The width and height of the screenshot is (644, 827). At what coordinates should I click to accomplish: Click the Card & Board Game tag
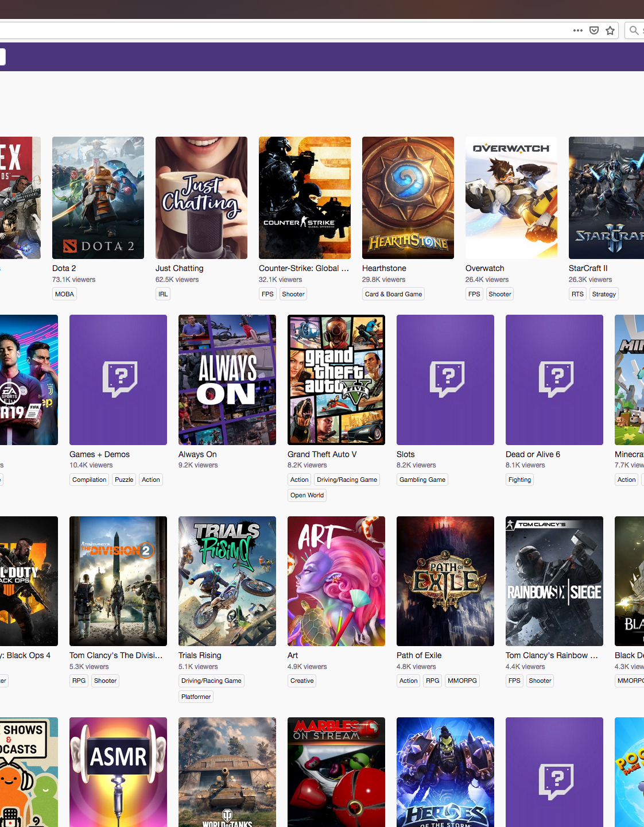[x=393, y=294]
